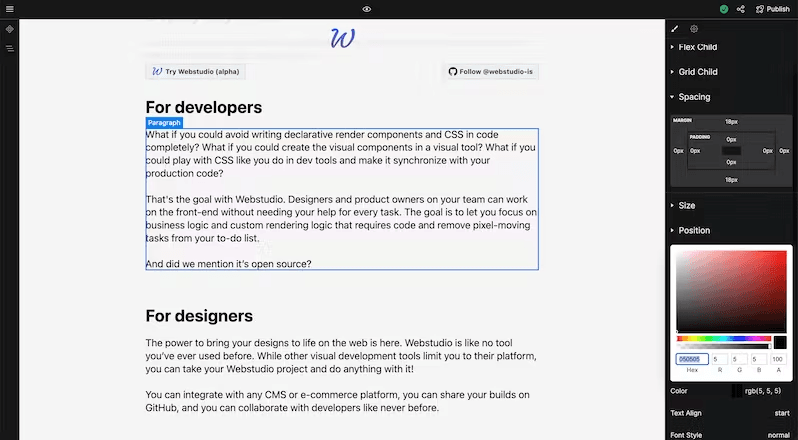Click paragraph starting 'The power to bring your designs'
Screen dimensions: 798x440
pyautogui.click(x=341, y=356)
